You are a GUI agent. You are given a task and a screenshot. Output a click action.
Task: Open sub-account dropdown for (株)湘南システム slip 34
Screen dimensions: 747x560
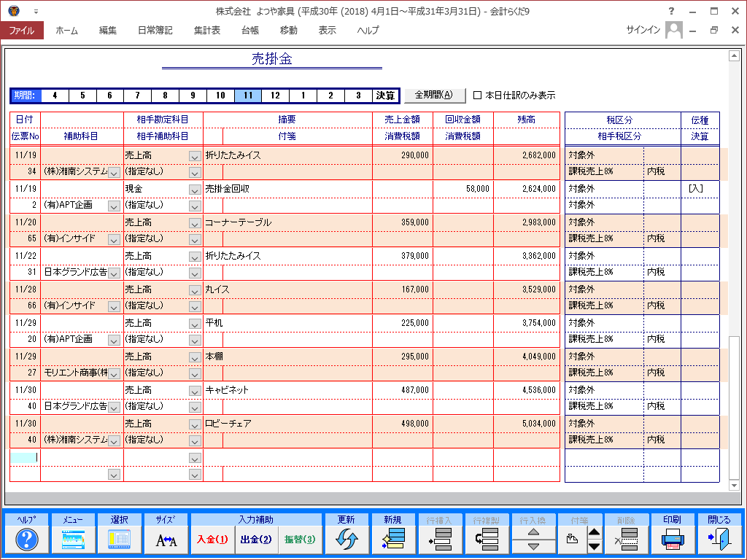click(x=113, y=173)
